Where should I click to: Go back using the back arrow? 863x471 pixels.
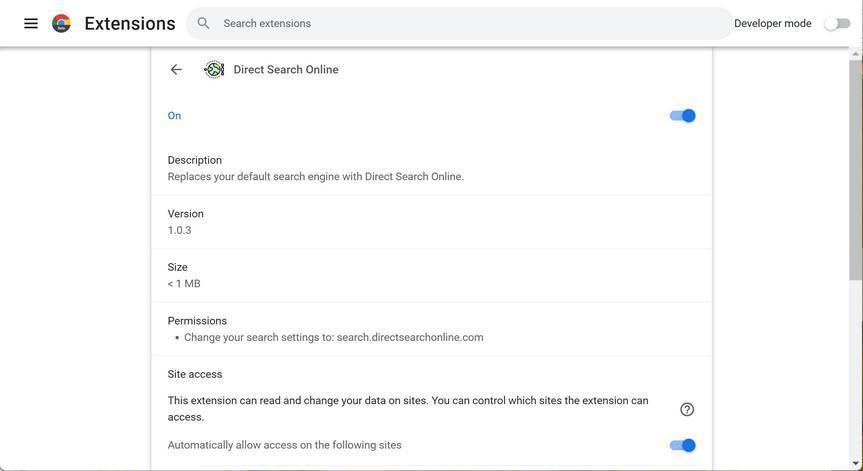(176, 70)
